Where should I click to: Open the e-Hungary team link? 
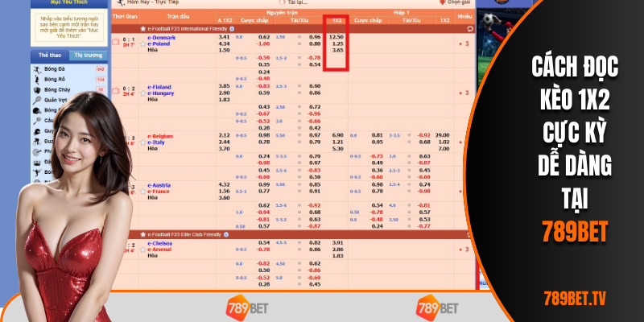pyautogui.click(x=160, y=93)
